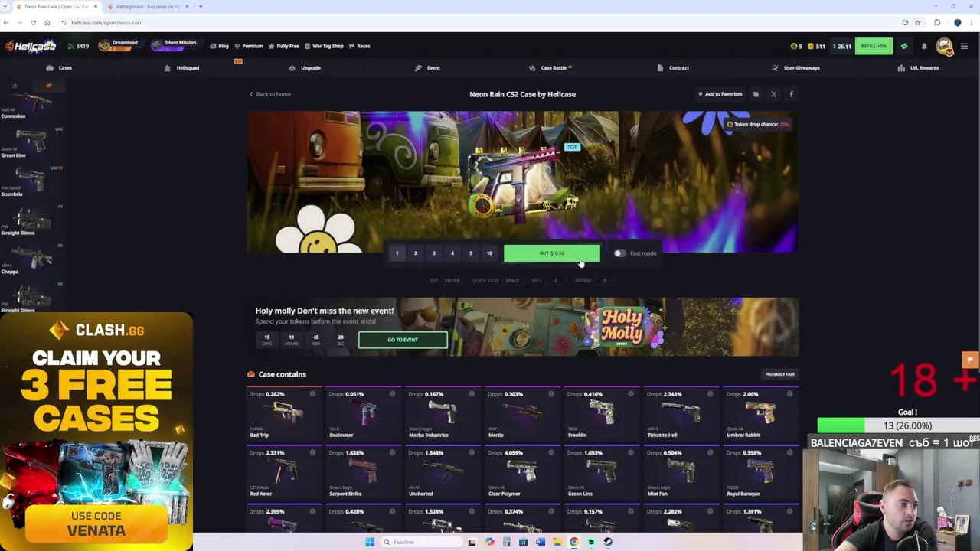The width and height of the screenshot is (980, 551).
Task: Click the orange chat widget icon
Action: pyautogui.click(x=970, y=360)
